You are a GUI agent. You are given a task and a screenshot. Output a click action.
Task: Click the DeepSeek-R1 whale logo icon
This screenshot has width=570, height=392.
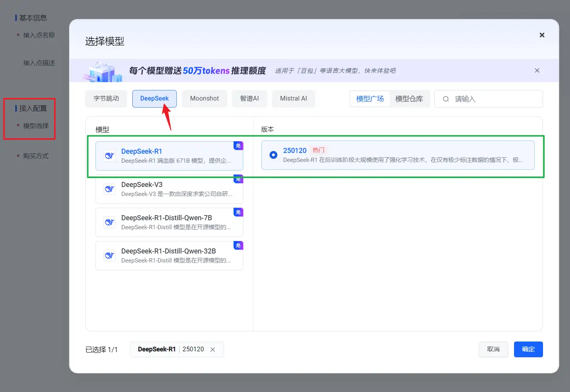[110, 156]
